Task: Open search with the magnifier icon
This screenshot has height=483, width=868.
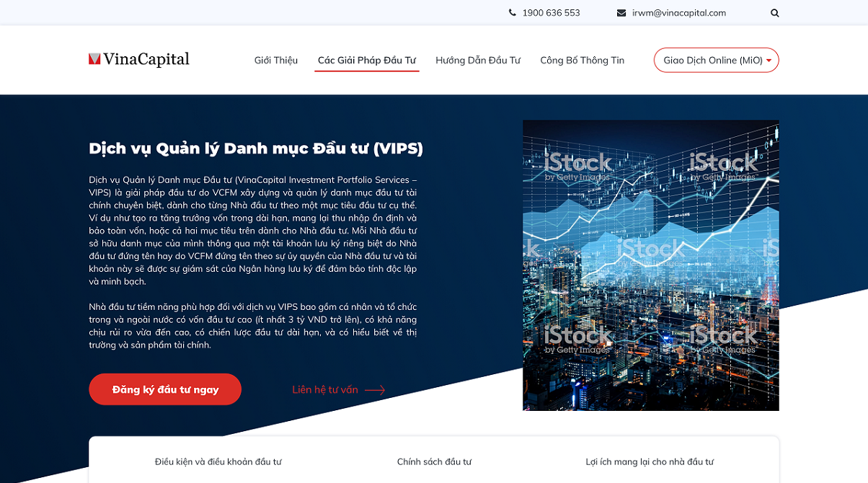Action: point(775,13)
